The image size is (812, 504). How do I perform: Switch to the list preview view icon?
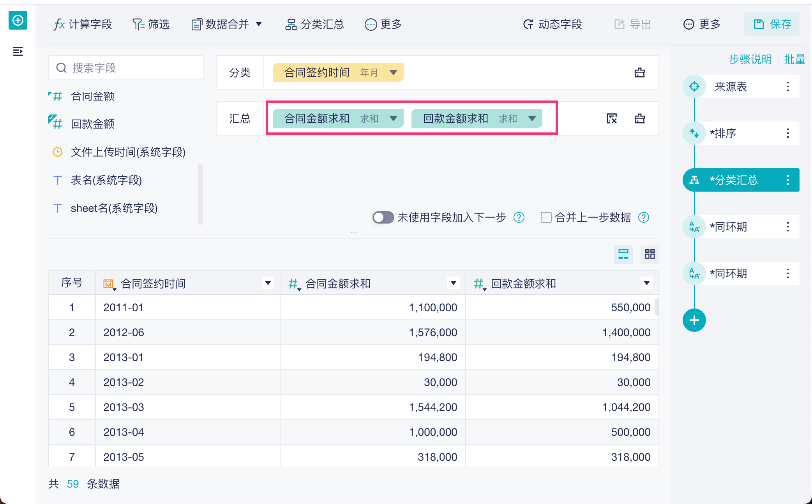623,254
